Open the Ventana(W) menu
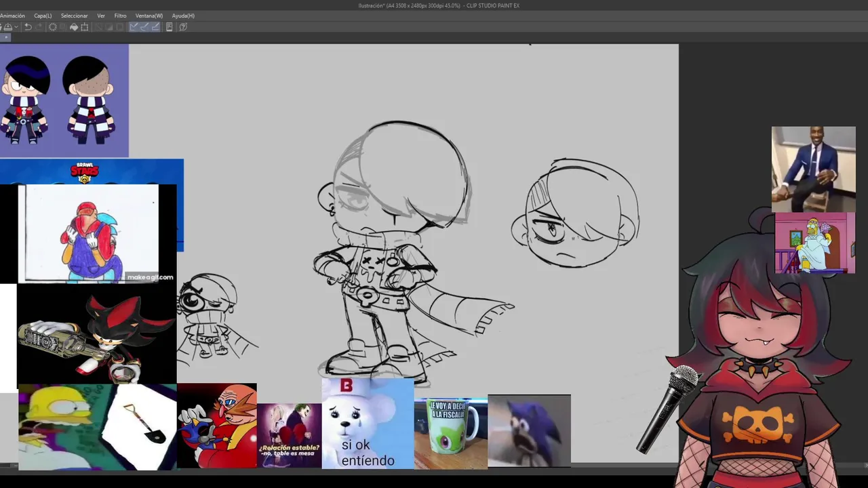 149,16
